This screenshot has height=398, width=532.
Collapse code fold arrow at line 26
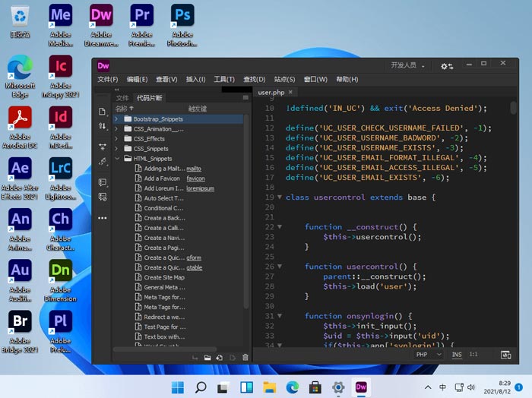click(x=280, y=266)
